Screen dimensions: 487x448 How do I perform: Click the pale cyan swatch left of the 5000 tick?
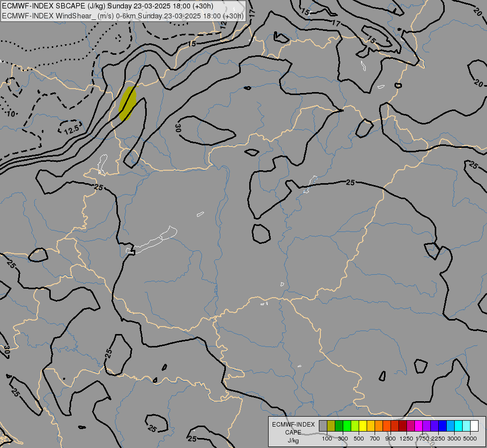[466, 426]
